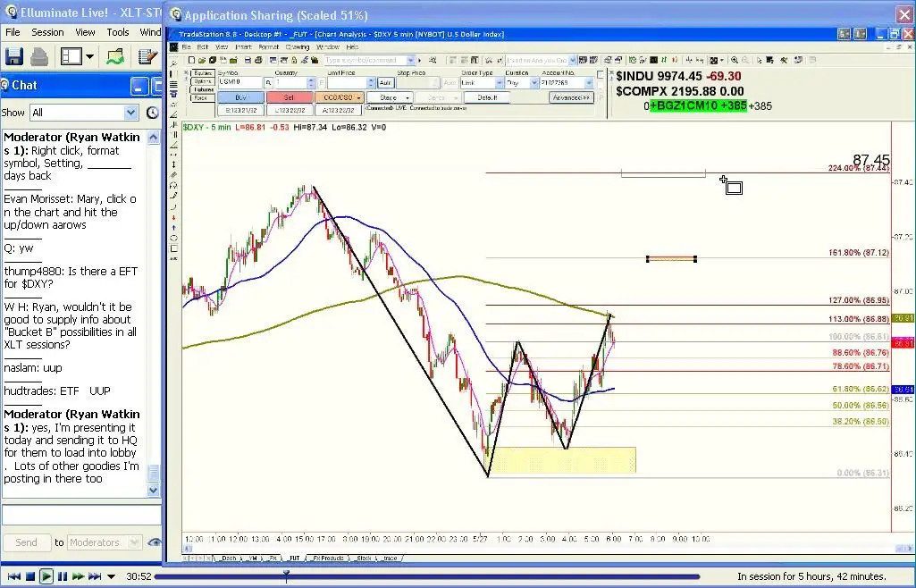Click the playback position marker on timeline

coord(286,576)
